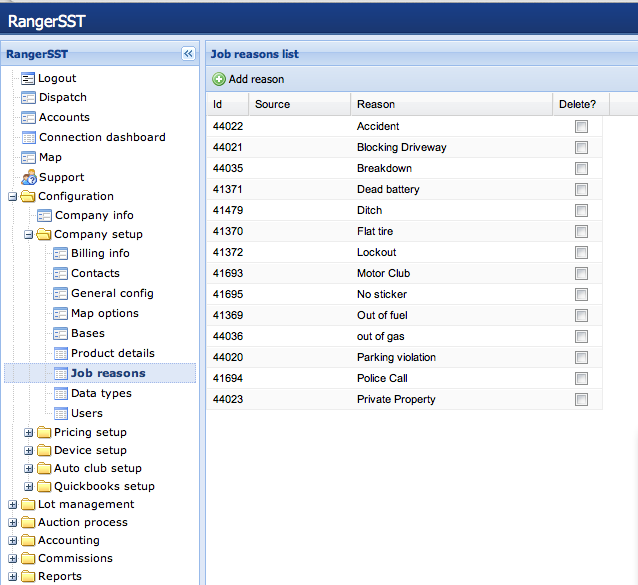
Task: Collapse the RangerSST sidebar panel
Action: 188,54
